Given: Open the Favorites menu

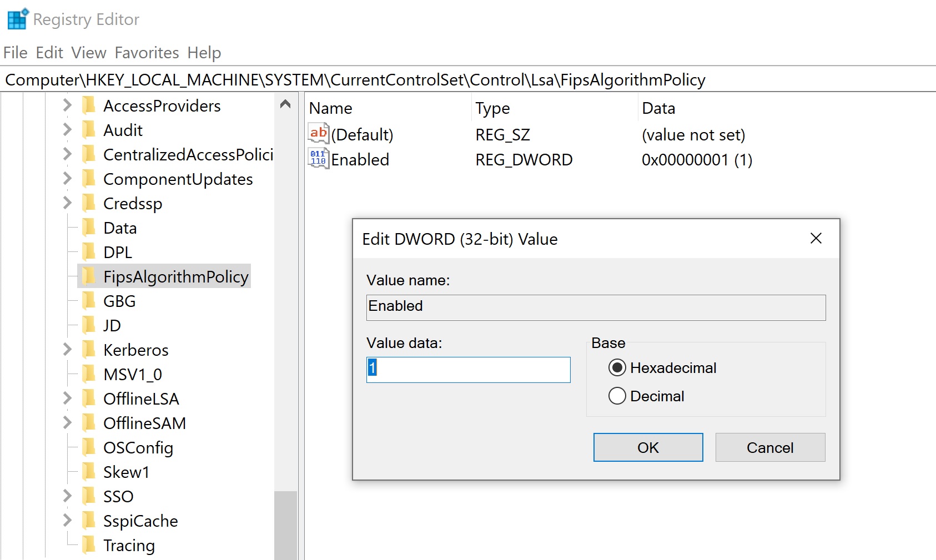Looking at the screenshot, I should click(x=147, y=52).
